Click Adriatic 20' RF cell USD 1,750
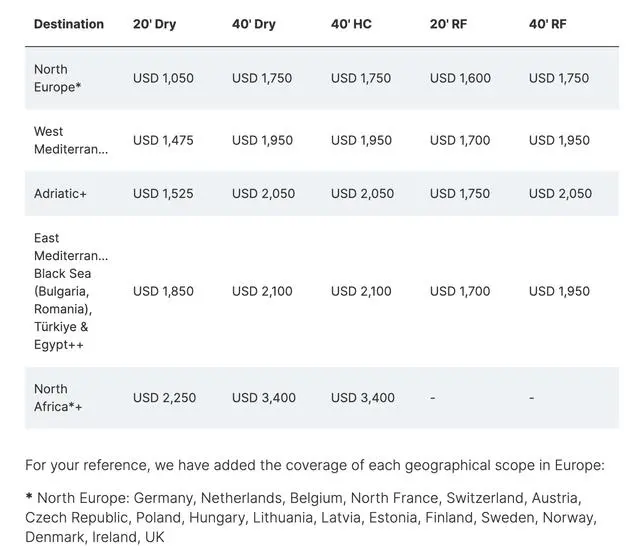Image resolution: width=640 pixels, height=546 pixels. (460, 193)
